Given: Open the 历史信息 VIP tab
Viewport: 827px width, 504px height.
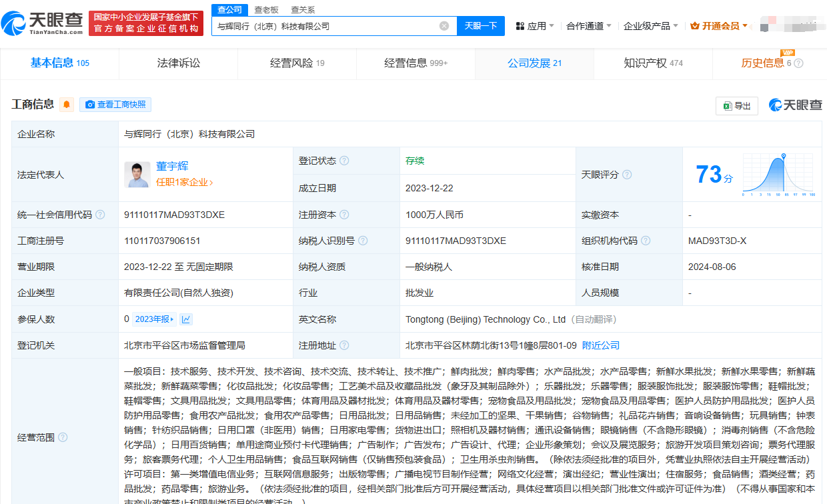Looking at the screenshot, I should click(770, 63).
